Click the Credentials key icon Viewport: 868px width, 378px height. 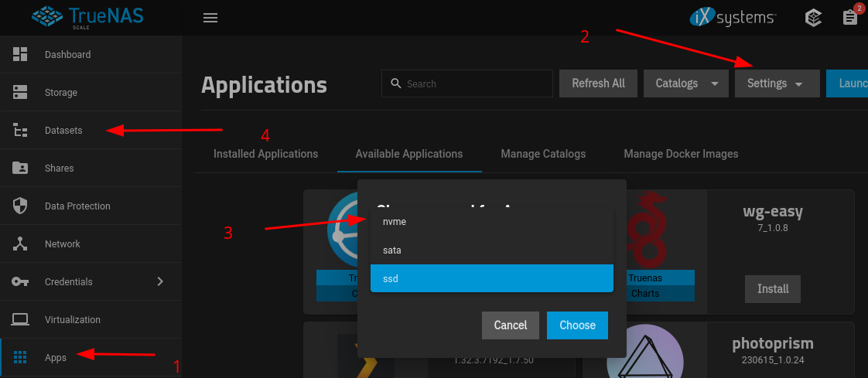tap(20, 281)
